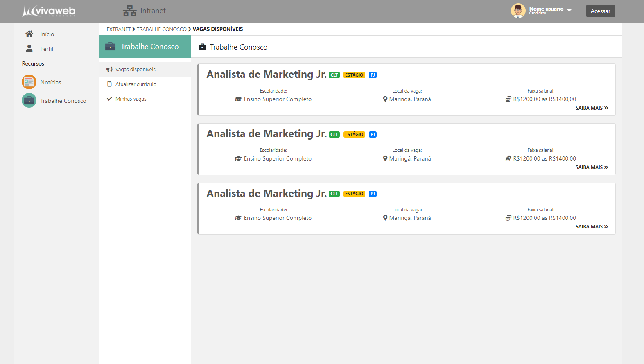The height and width of the screenshot is (364, 644).
Task: Click the megaphone icon for Vagas disponíveis
Action: click(x=109, y=70)
